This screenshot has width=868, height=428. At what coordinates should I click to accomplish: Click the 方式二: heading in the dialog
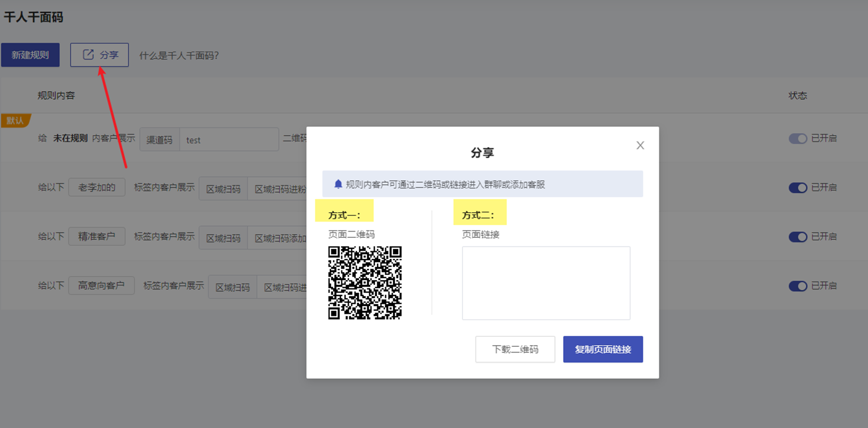[x=478, y=215]
